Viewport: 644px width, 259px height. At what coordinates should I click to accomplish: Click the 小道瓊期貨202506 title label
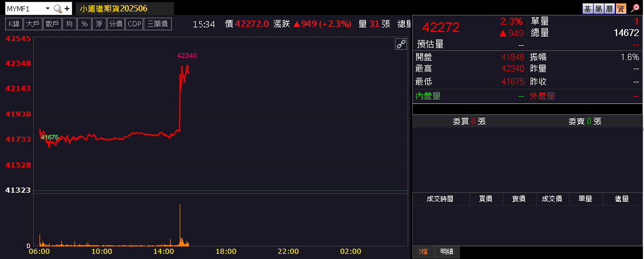click(113, 8)
